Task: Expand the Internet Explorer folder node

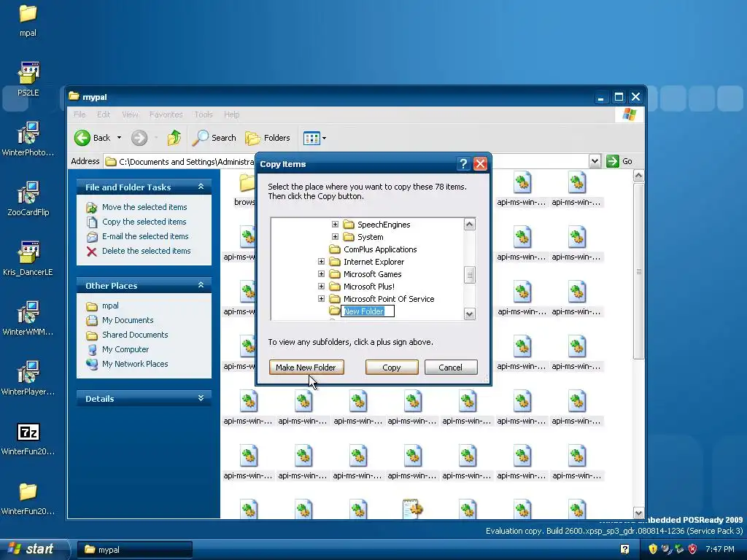Action: pyautogui.click(x=321, y=262)
